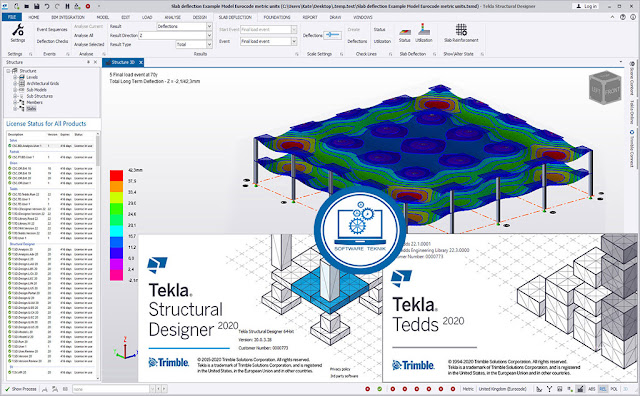Click the Log in button
The width and height of the screenshot is (640, 396).
(x=585, y=6)
